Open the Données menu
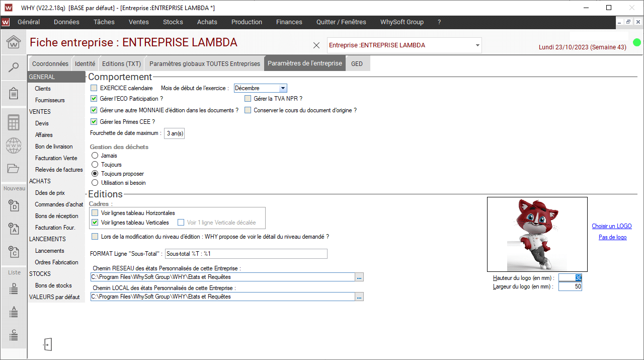Screen dimensions: 644x360 coord(67,22)
